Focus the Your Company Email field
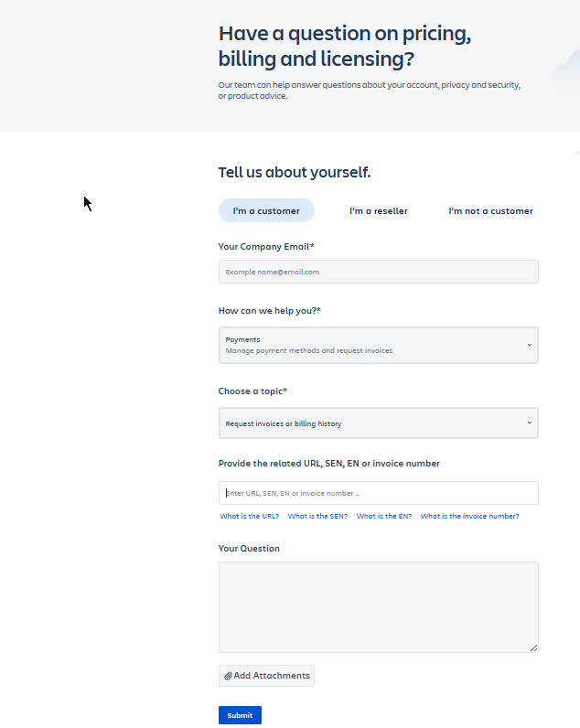Viewport: 580px width, 728px height. tap(379, 272)
